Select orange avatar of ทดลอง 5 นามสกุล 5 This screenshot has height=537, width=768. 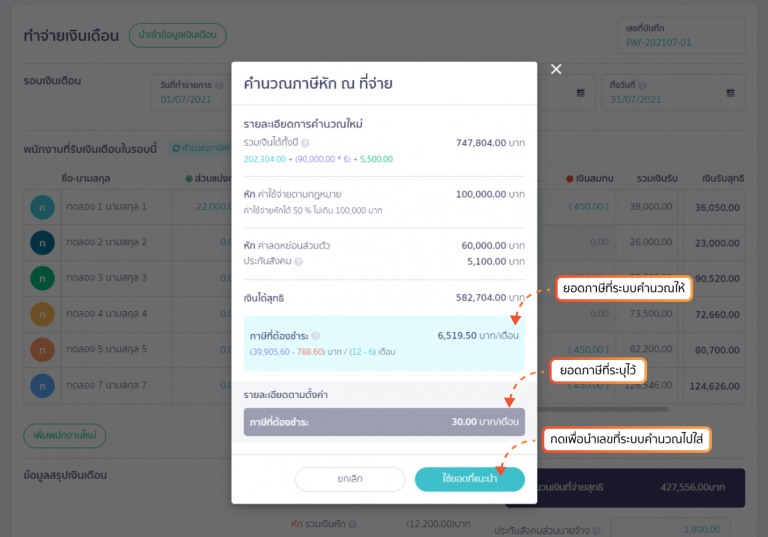point(43,349)
